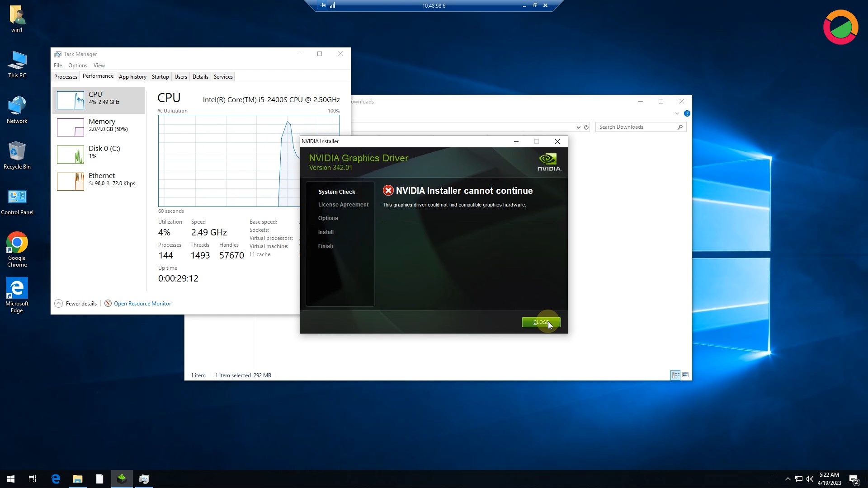Screen dimensions: 868x488
Task: Switch to Startup tab in Task Manager
Action: (x=160, y=76)
